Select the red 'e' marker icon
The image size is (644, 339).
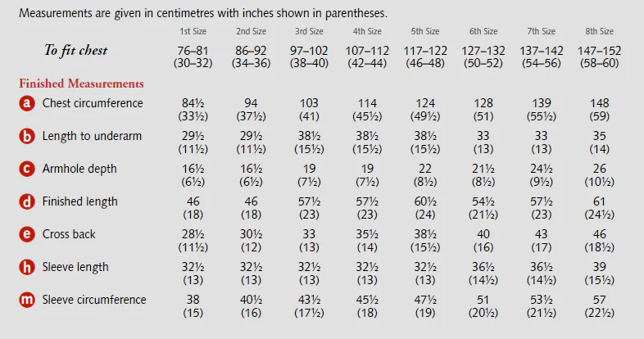pos(28,234)
